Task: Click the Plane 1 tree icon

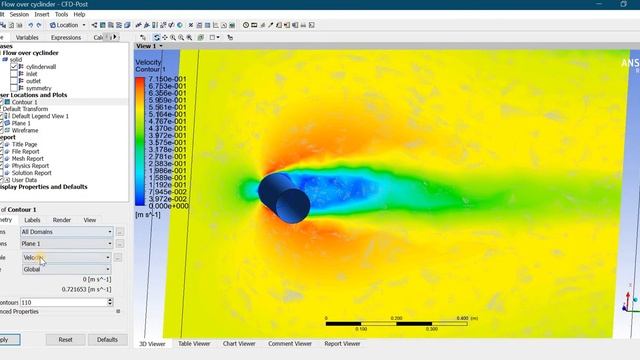Action: (7, 123)
